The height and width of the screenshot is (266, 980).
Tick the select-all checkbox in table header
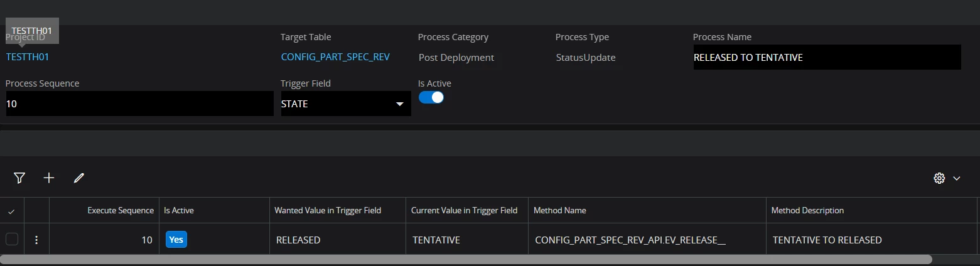(11, 211)
